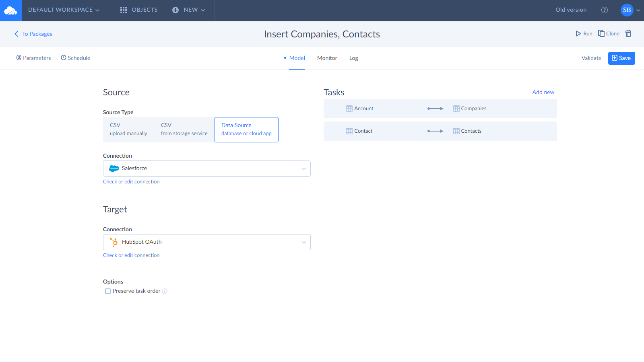Click the Companies target label
Image resolution: width=644 pixels, height=362 pixels.
(474, 109)
